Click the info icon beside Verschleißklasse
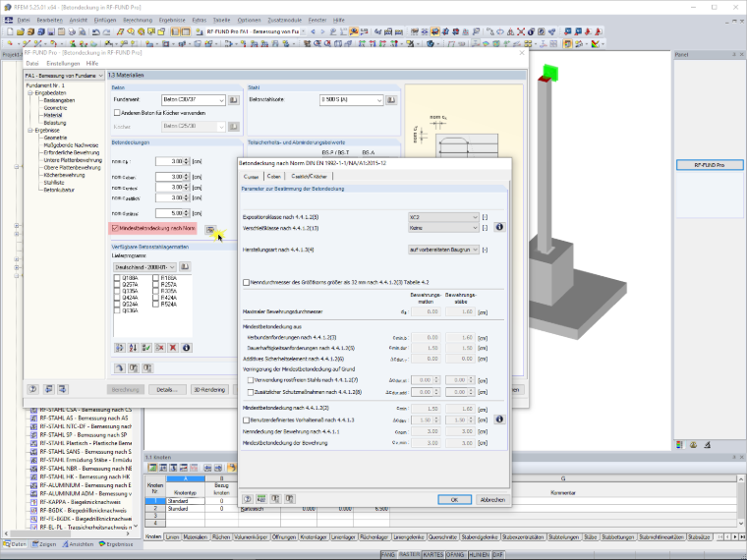This screenshot has width=747, height=560. pyautogui.click(x=499, y=227)
